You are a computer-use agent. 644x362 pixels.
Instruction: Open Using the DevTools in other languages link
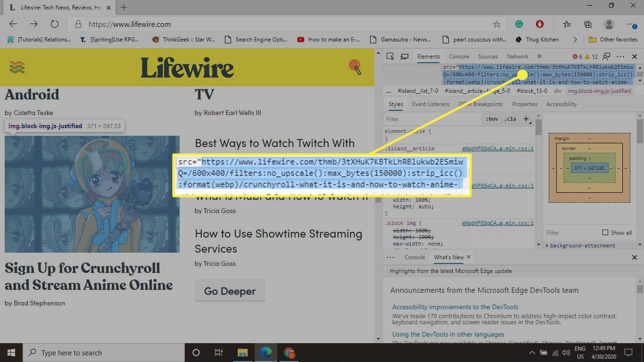[448, 334]
